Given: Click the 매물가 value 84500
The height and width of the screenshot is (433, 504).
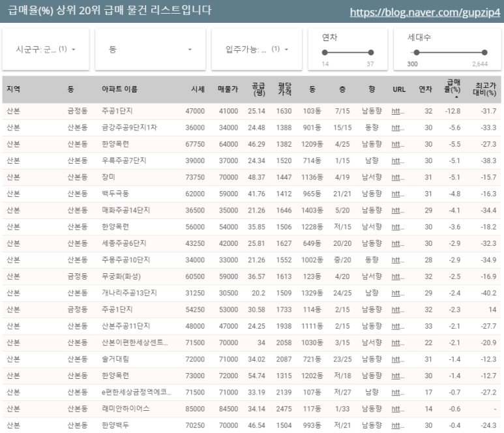Looking at the screenshot, I should 229,409.
